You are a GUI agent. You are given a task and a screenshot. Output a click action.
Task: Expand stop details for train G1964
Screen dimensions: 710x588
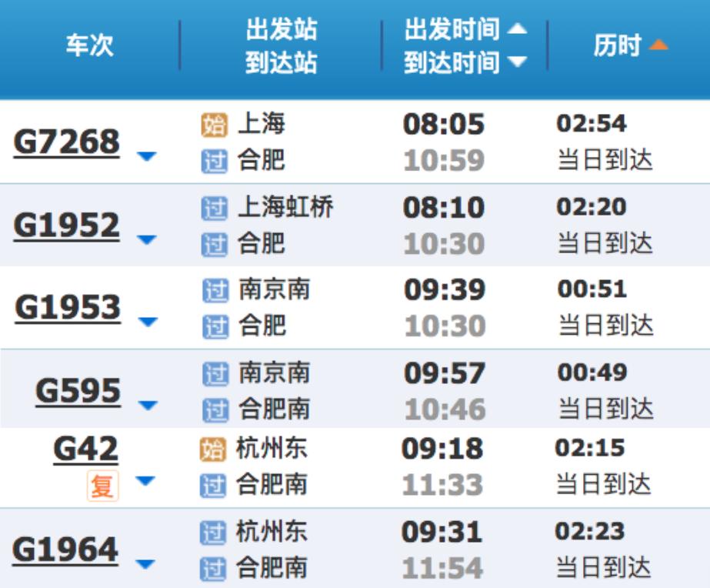click(145, 564)
